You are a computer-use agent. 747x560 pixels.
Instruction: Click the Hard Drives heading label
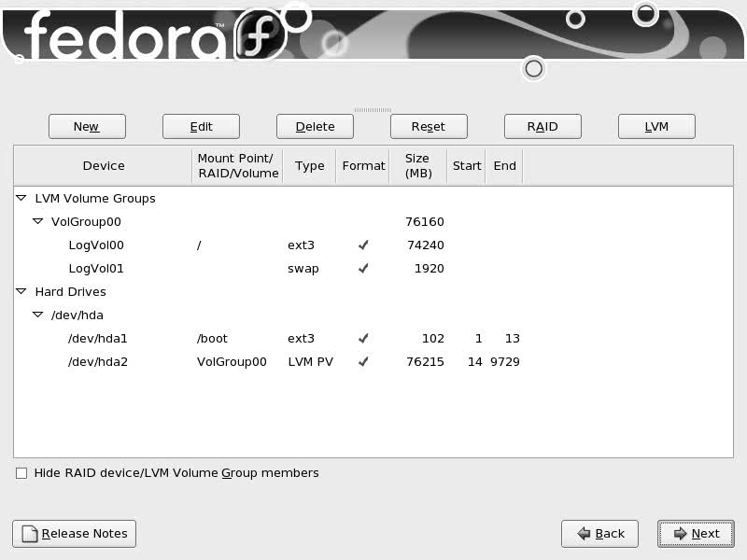coord(71,292)
